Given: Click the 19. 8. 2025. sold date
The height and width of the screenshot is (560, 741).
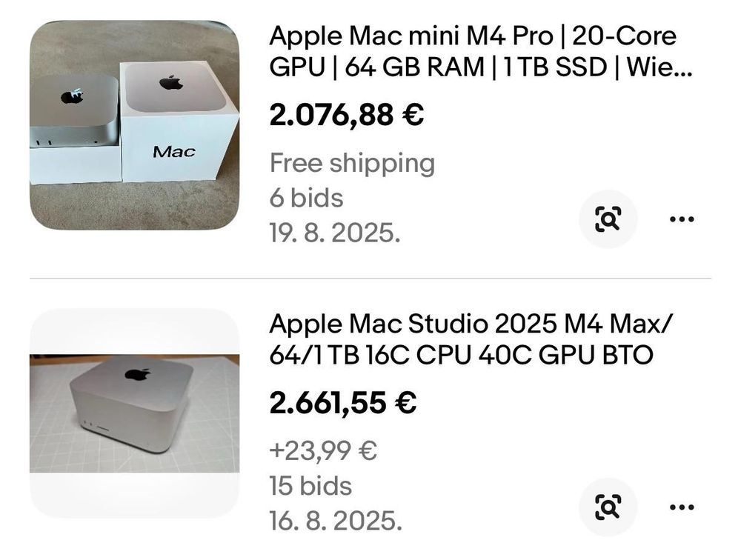Looking at the screenshot, I should point(335,233).
